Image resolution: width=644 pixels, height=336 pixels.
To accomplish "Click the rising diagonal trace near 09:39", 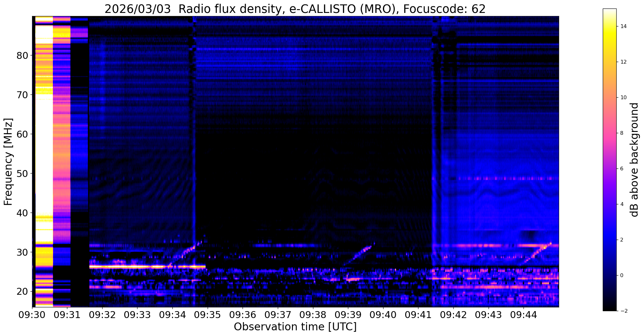I will coord(359,253).
